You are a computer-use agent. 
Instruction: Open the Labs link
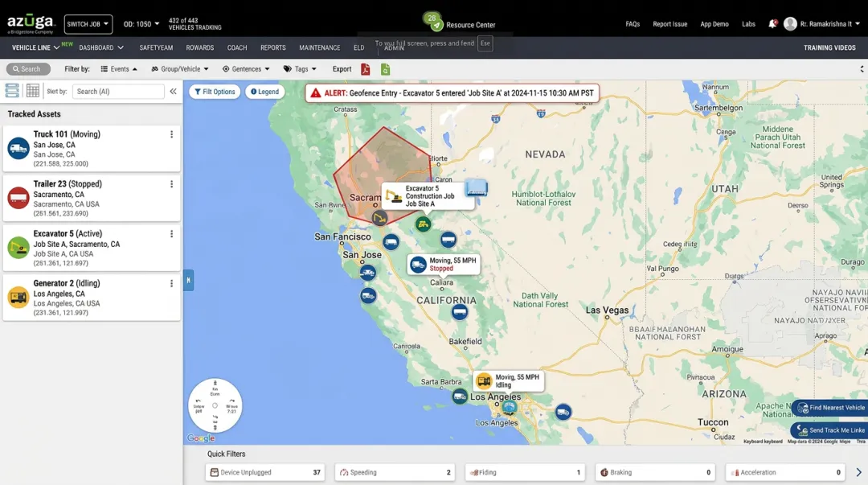[x=748, y=24]
